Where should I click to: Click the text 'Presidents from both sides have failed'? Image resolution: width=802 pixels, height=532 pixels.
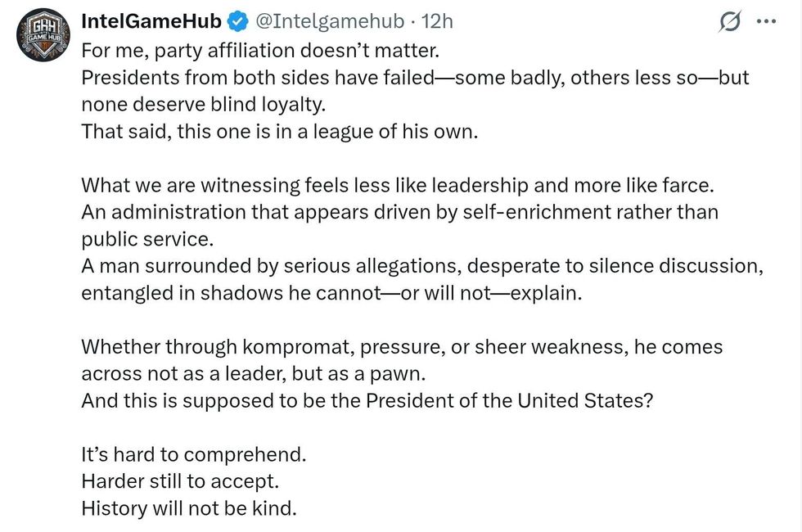point(266,78)
